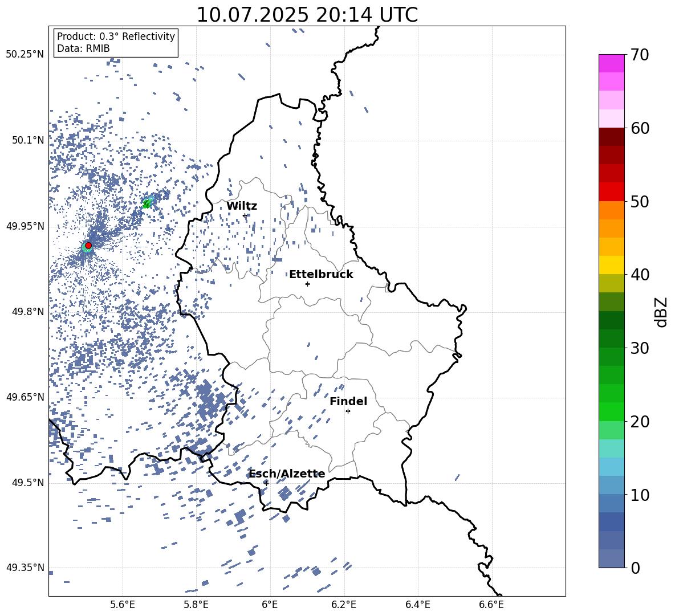This screenshot has width=675, height=616.
Task: Select the Esch/Alzette station label
Action: [x=287, y=474]
